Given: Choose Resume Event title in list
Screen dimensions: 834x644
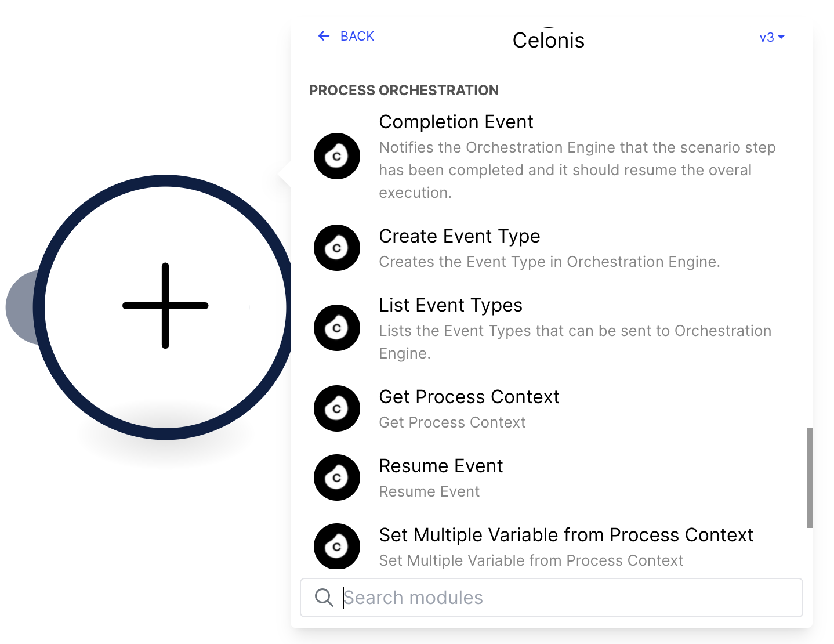Looking at the screenshot, I should [x=441, y=466].
